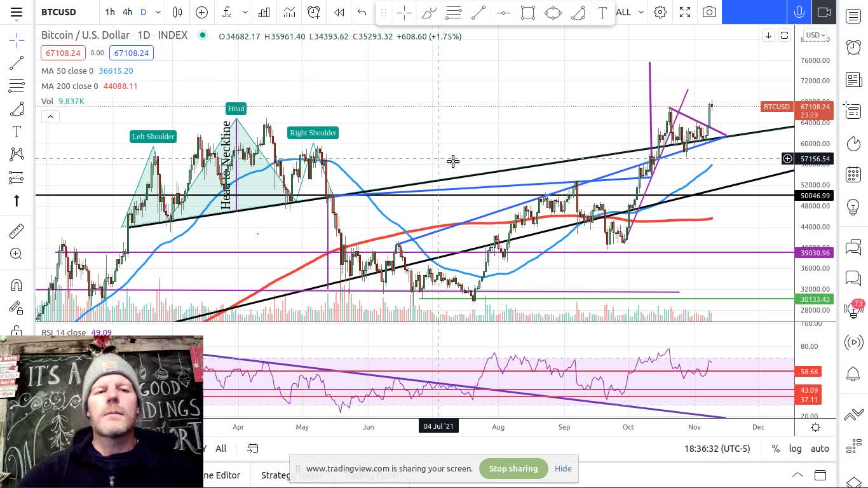Open the ALL layout dropdown arrow
The image size is (868, 488).
pyautogui.click(x=641, y=12)
